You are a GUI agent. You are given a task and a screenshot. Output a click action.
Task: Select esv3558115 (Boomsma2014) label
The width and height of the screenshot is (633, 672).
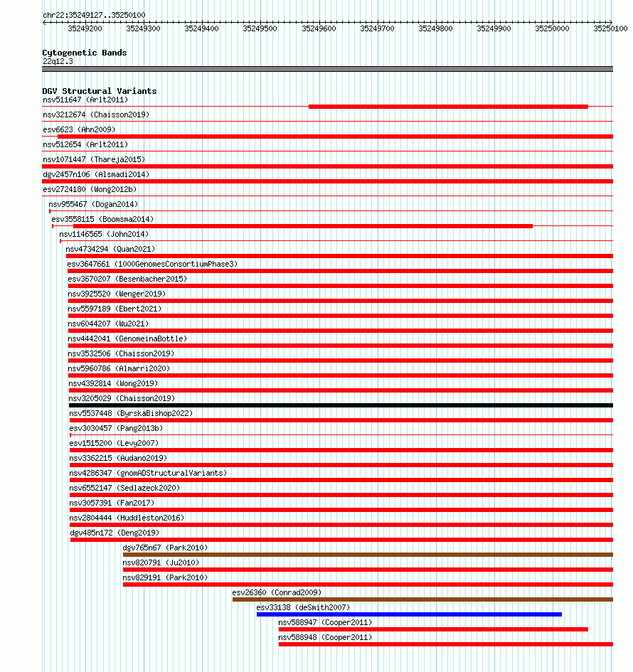click(102, 220)
